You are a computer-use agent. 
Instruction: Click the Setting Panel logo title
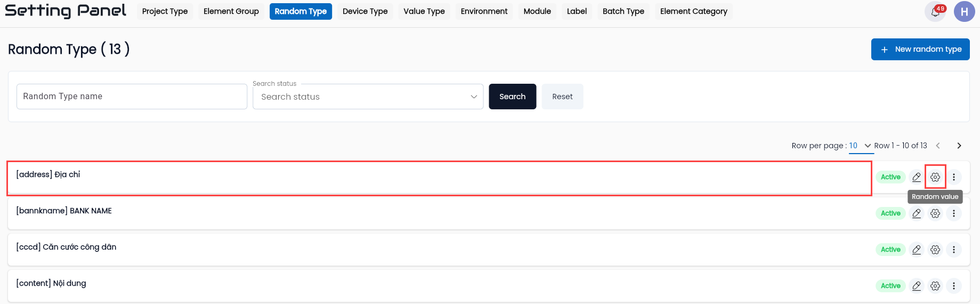point(66,11)
